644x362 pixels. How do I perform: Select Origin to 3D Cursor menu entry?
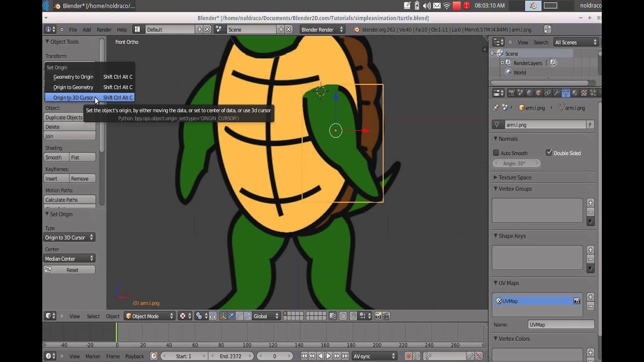click(x=90, y=98)
